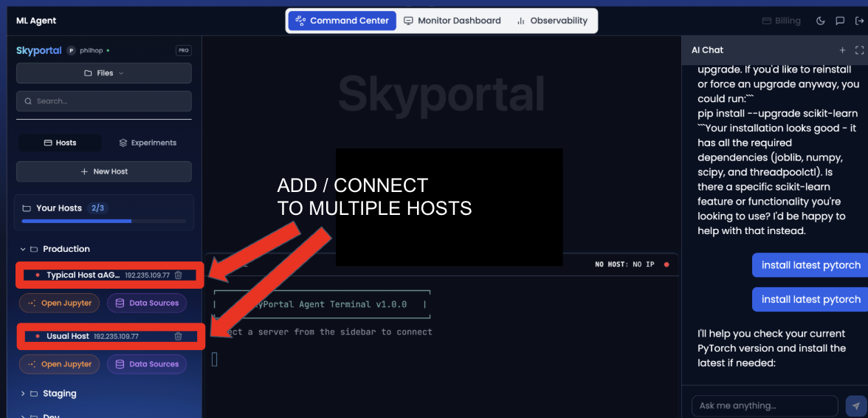Click the 2/3 hosts usage badge

97,208
